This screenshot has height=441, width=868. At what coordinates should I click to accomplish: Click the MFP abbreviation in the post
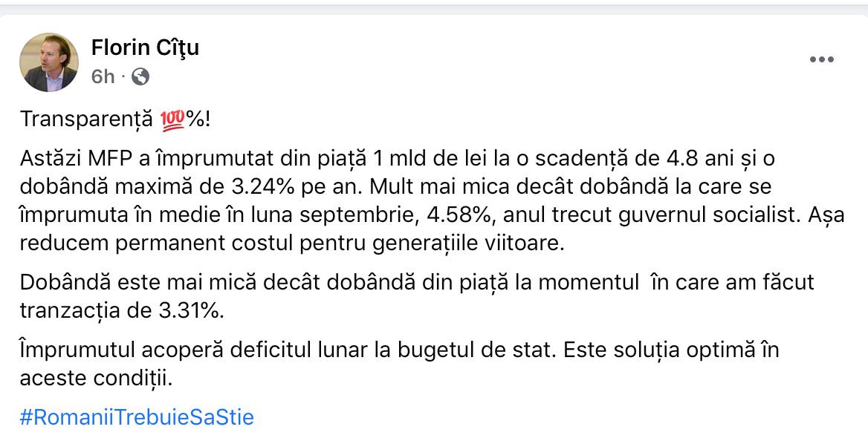click(x=105, y=158)
